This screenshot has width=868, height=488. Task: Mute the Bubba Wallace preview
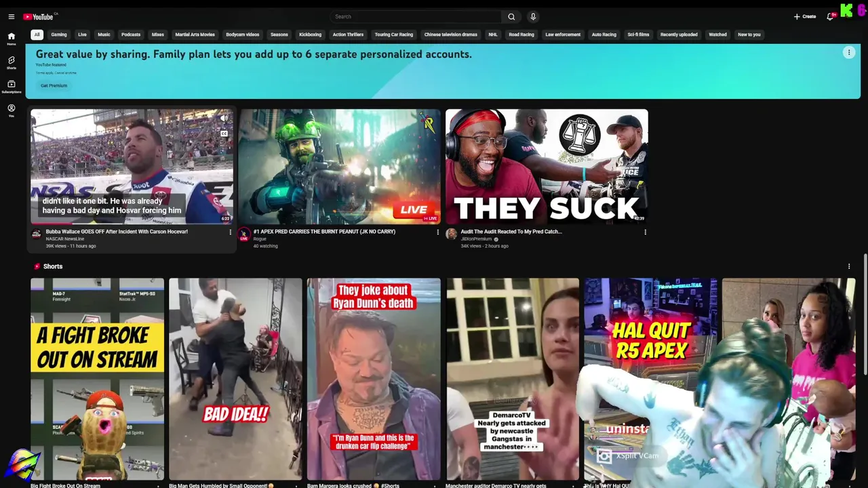click(x=224, y=119)
